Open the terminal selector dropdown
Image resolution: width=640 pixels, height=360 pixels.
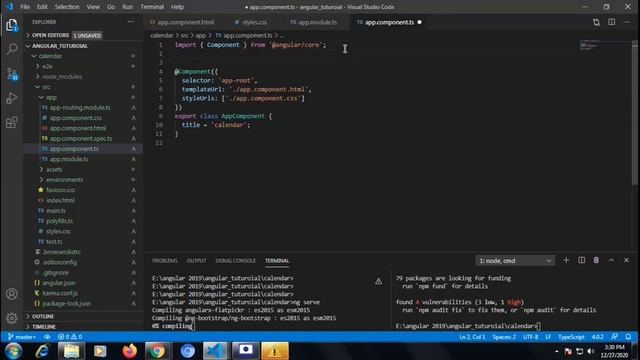coord(515,260)
